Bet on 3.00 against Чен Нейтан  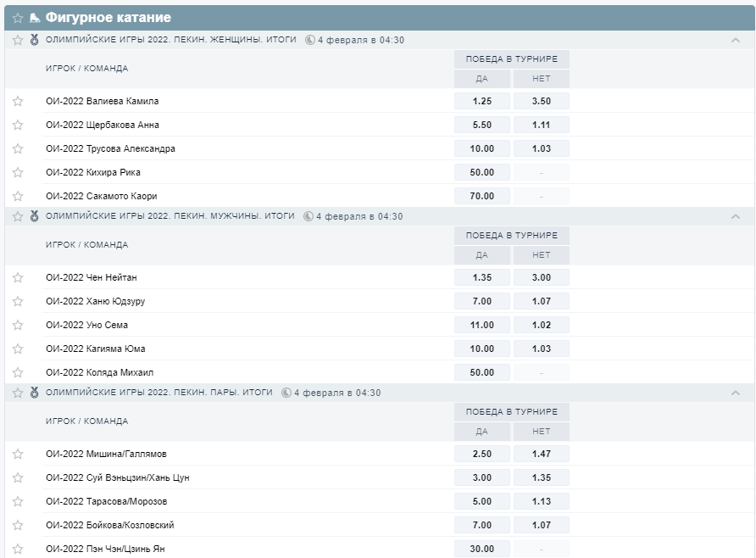click(x=541, y=277)
